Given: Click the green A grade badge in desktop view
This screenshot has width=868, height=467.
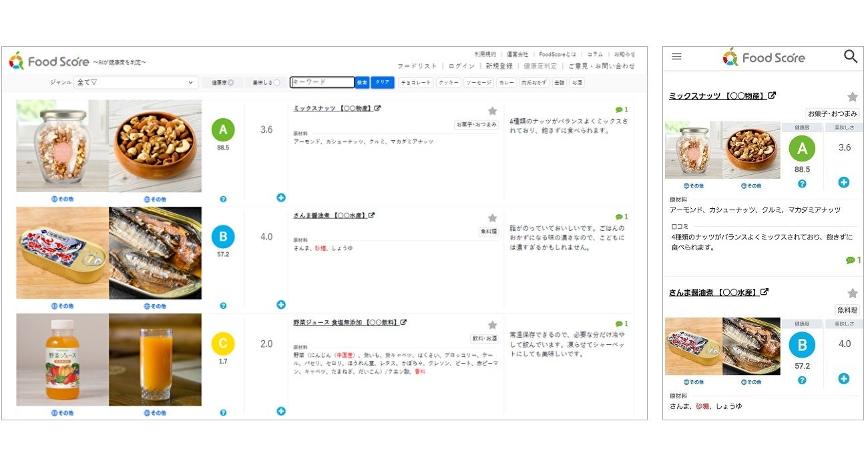Looking at the screenshot, I should click(x=223, y=130).
